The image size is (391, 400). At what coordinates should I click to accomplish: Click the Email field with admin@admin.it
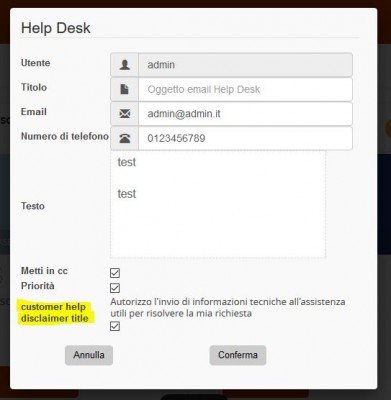(245, 114)
